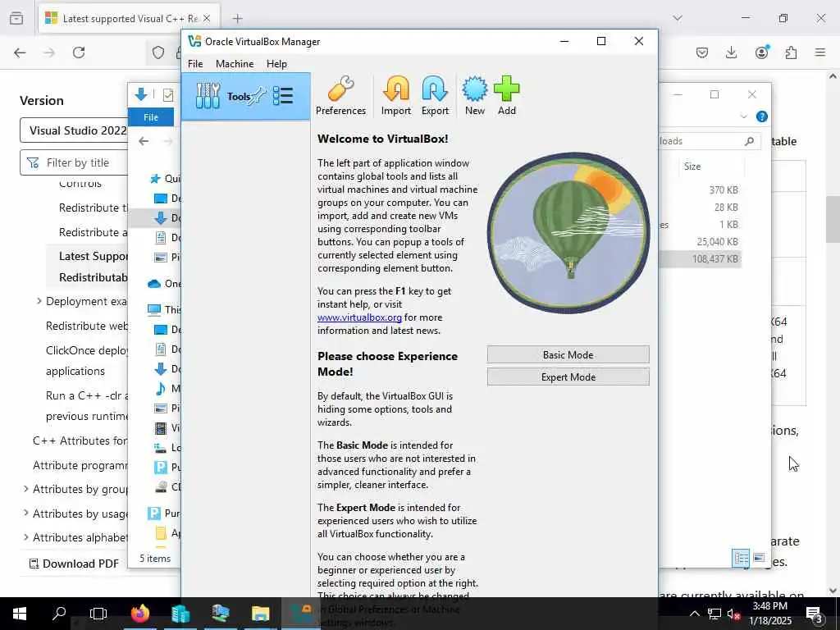Open Firefox from the taskbar
The image size is (840, 630).
click(140, 613)
